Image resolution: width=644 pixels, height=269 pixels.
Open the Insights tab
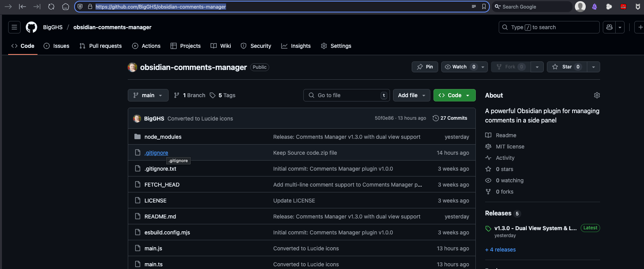pyautogui.click(x=296, y=46)
